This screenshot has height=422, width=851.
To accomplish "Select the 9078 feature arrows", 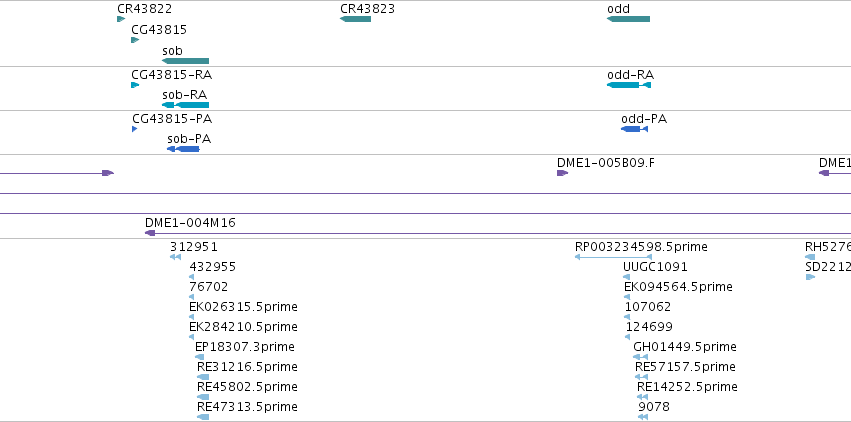I will point(643,417).
